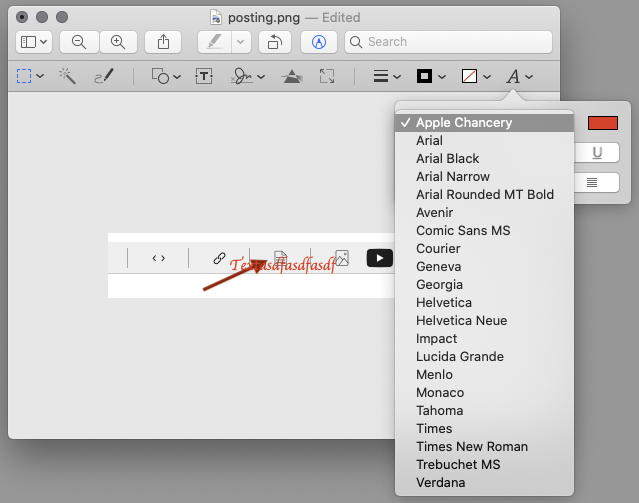Choose the Lucida Grande font
Image resolution: width=639 pixels, height=503 pixels.
485,356
